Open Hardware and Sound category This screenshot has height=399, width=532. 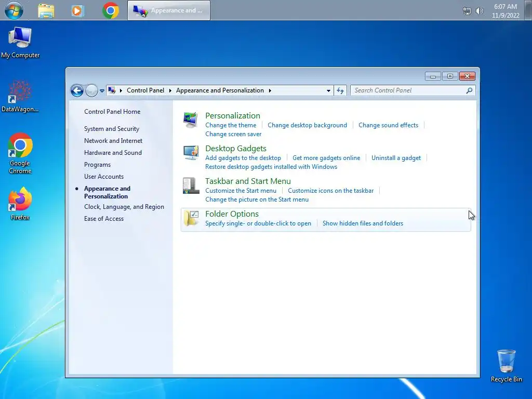(x=113, y=153)
